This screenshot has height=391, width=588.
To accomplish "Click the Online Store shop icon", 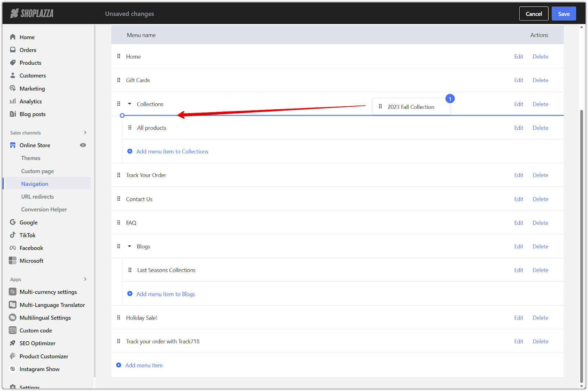I will click(13, 145).
